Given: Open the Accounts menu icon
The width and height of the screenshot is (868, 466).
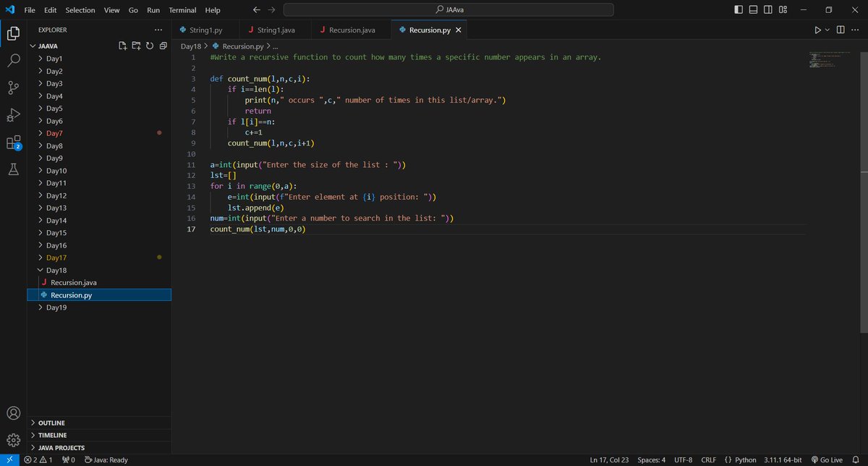Looking at the screenshot, I should click(13, 413).
